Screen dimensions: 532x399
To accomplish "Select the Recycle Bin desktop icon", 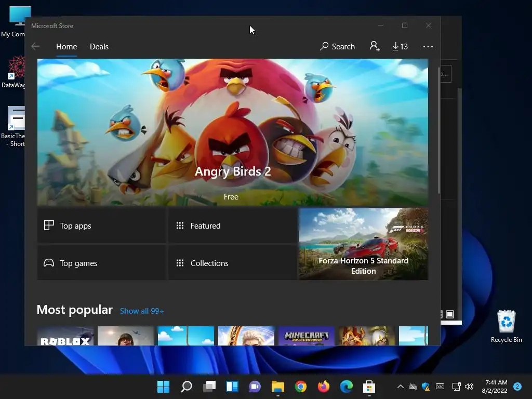I will [506, 326].
